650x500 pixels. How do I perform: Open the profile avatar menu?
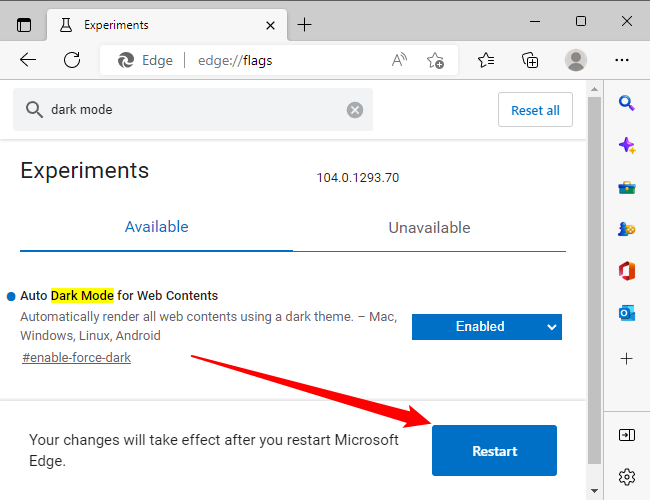[576, 60]
